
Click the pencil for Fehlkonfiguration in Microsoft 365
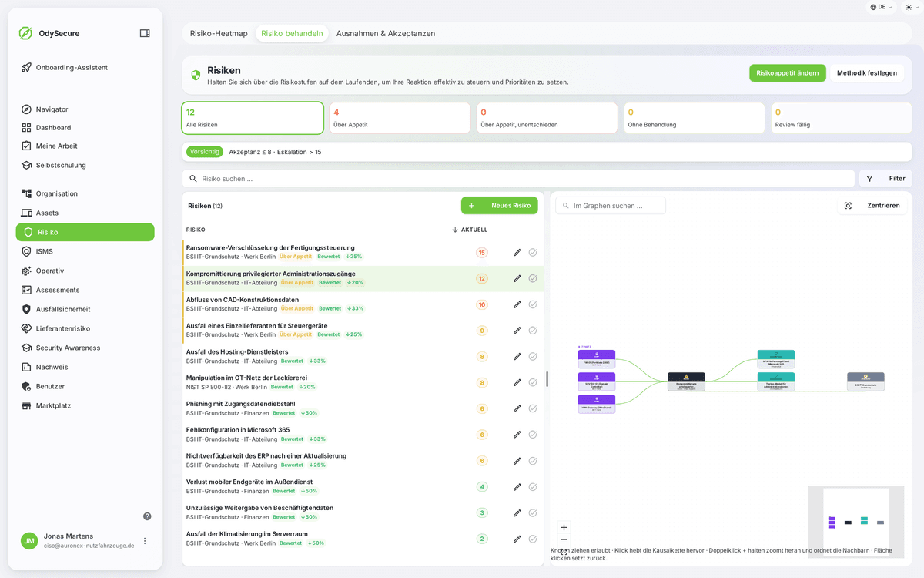click(x=517, y=435)
